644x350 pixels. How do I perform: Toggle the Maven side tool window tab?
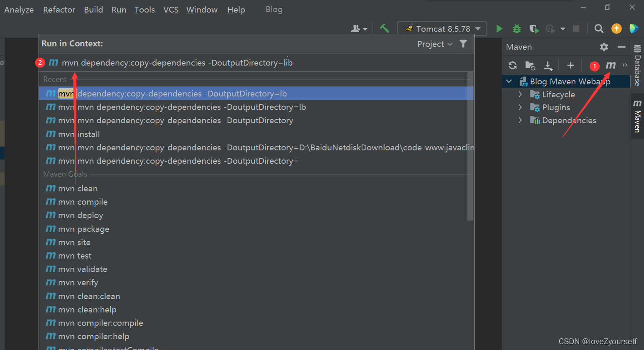(637, 116)
